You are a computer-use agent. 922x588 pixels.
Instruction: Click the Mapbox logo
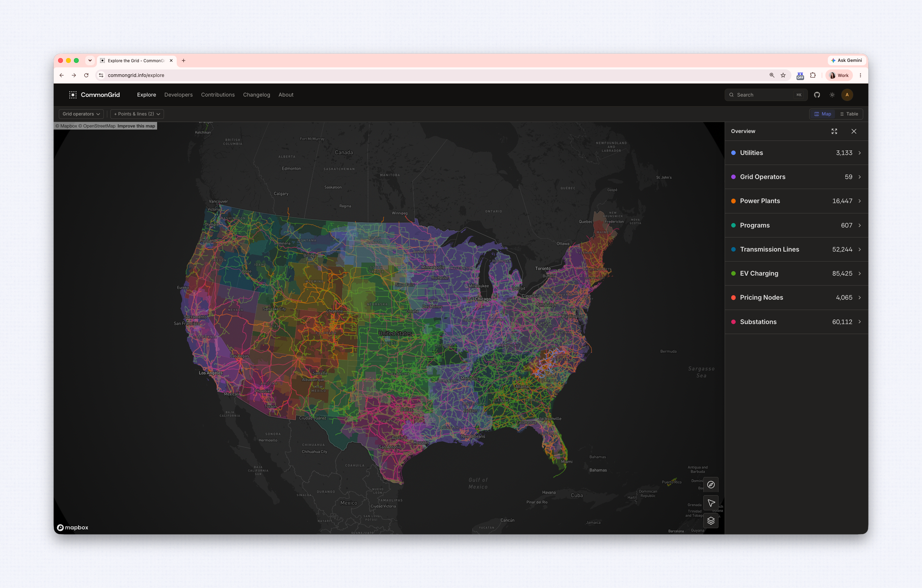[73, 528]
